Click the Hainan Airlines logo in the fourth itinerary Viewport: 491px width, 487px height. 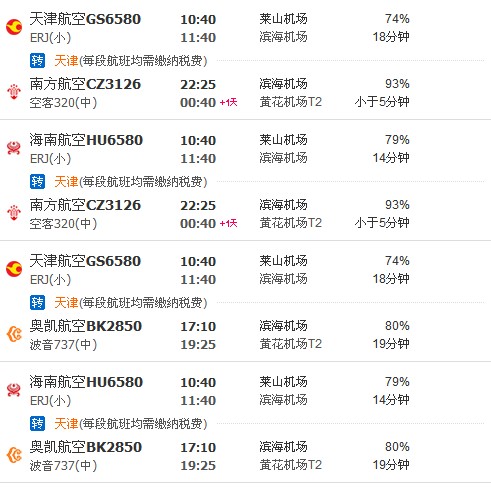coord(14,390)
